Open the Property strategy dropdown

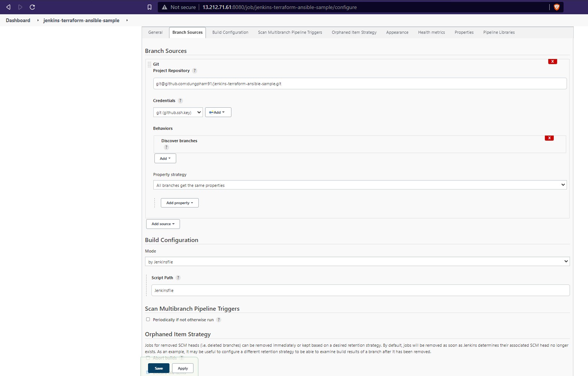click(x=360, y=185)
